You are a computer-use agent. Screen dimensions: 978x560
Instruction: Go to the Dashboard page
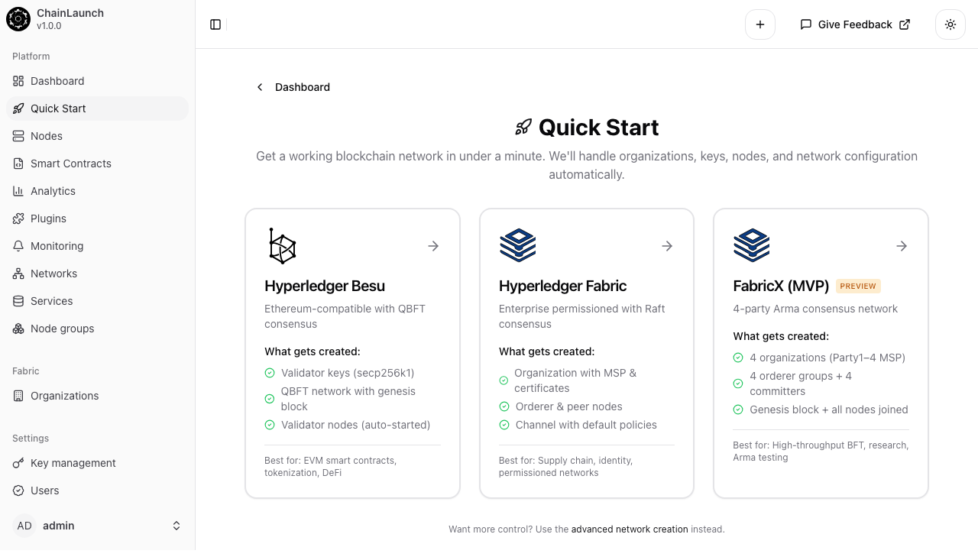[57, 80]
